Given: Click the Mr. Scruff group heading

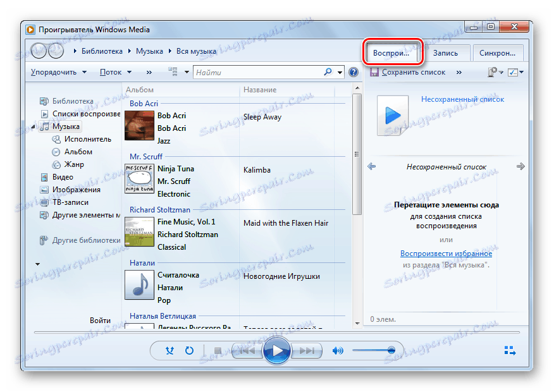Looking at the screenshot, I should tap(146, 156).
